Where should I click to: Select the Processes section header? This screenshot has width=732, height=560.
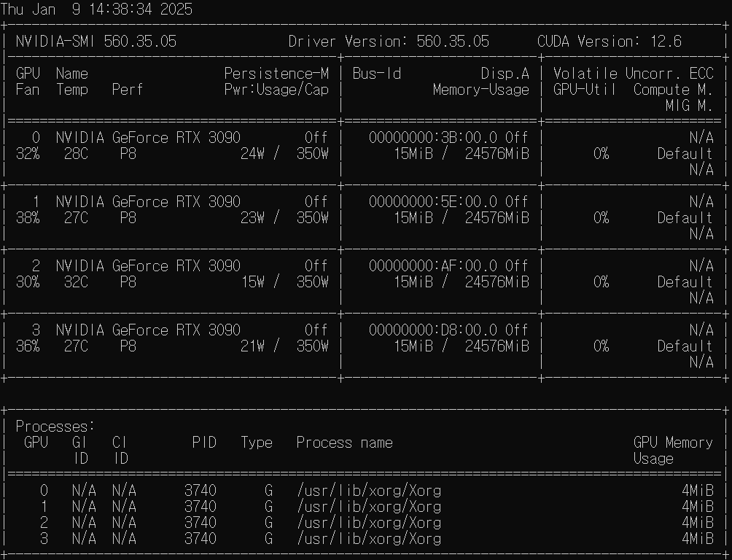(55, 426)
